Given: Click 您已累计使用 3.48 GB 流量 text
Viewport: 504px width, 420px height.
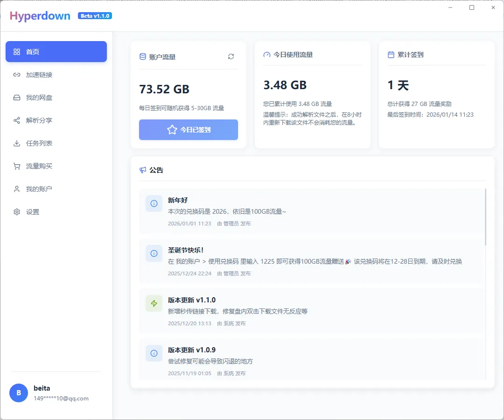Looking at the screenshot, I should (x=298, y=104).
